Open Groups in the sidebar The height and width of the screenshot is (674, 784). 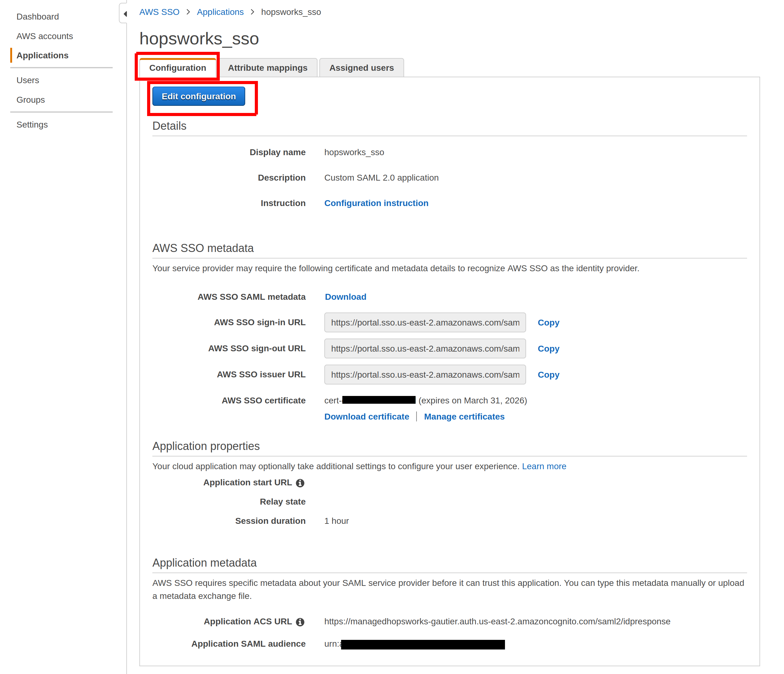pos(31,100)
